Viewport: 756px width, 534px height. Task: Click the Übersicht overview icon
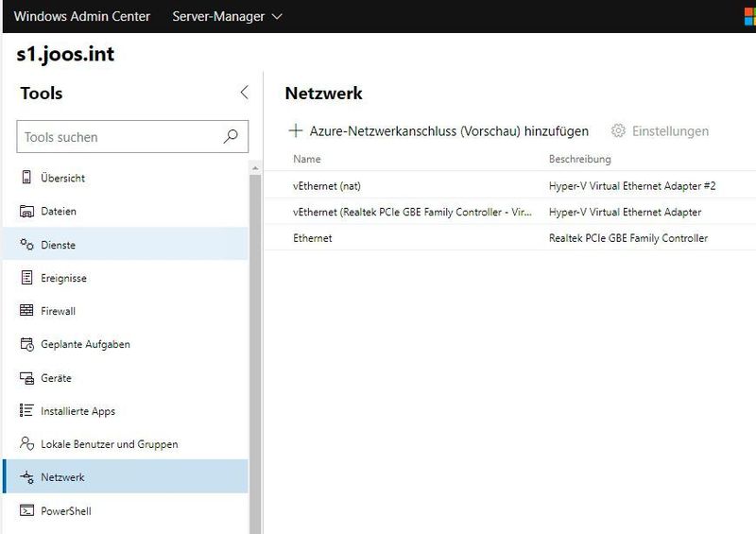pos(26,177)
